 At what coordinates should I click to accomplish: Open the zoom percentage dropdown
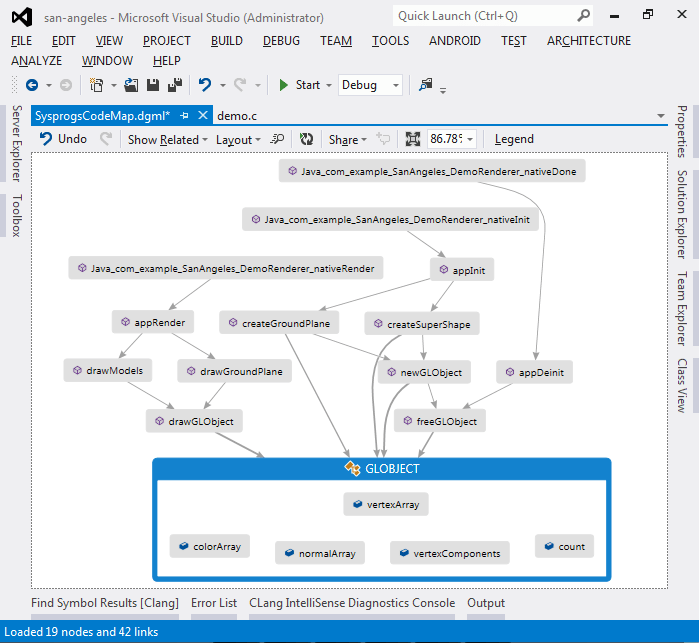click(x=470, y=139)
